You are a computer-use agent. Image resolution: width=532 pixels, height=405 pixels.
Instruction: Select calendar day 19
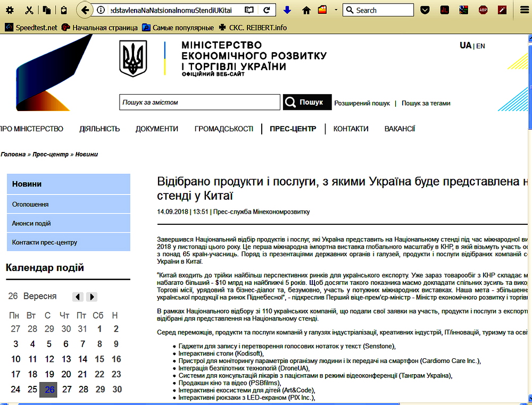49,375
